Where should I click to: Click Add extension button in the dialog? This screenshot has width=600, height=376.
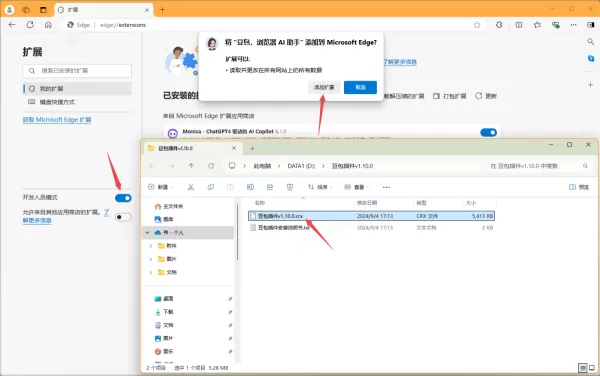pyautogui.click(x=324, y=88)
